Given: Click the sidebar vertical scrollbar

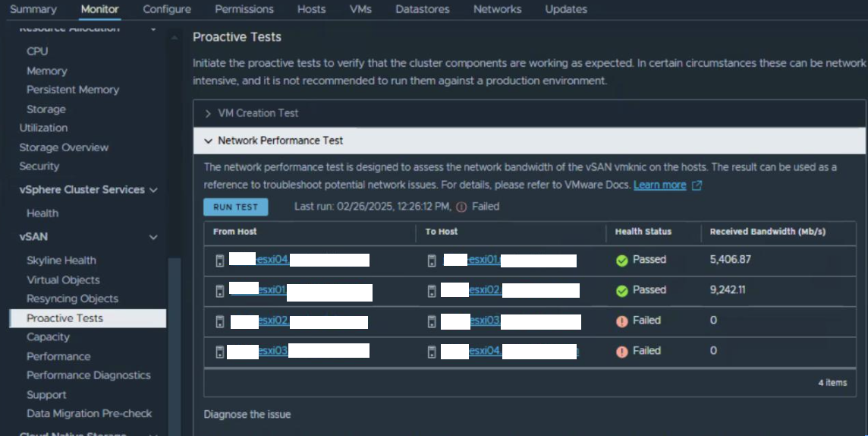Looking at the screenshot, I should (175, 346).
